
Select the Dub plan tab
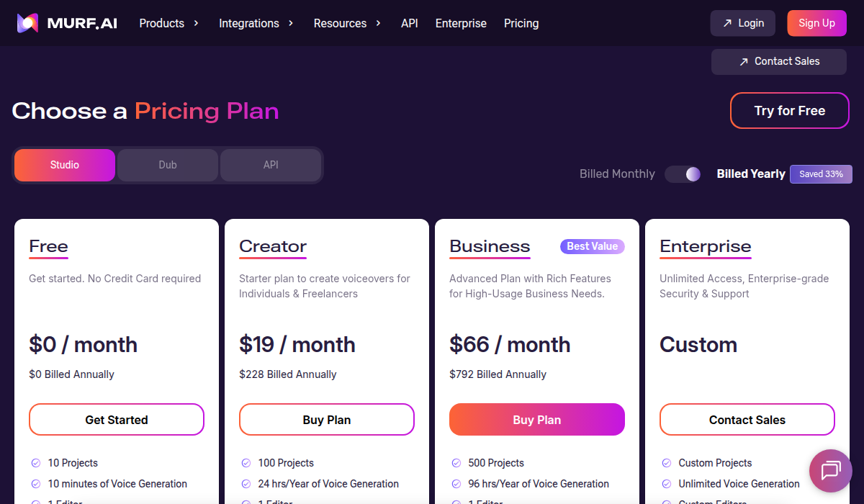[167, 165]
